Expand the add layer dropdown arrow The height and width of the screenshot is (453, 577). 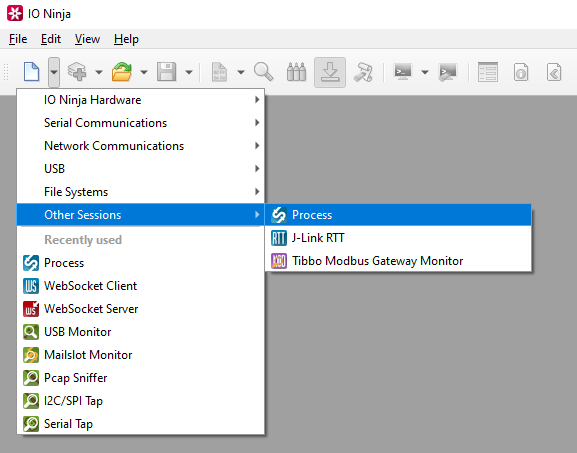pos(99,72)
